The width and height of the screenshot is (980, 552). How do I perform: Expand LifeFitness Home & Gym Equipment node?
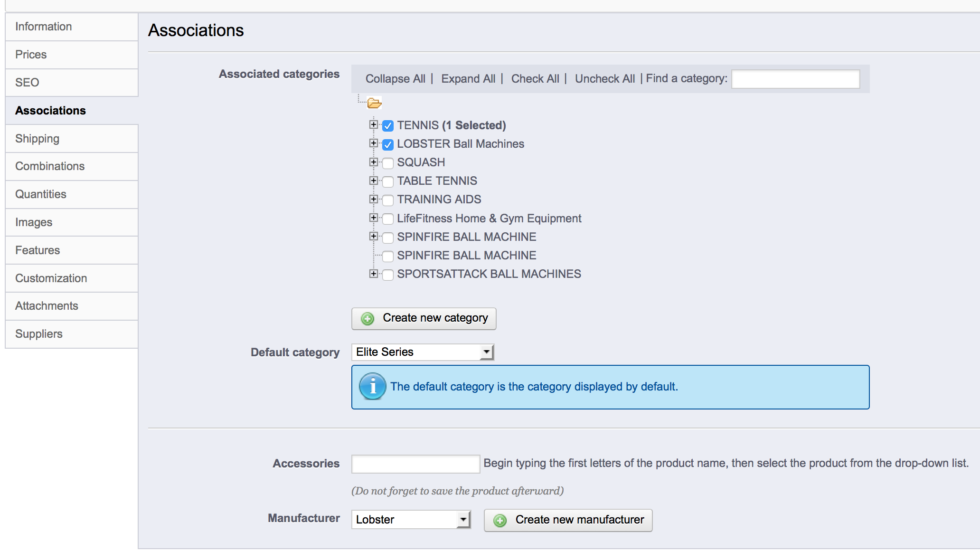coord(374,218)
